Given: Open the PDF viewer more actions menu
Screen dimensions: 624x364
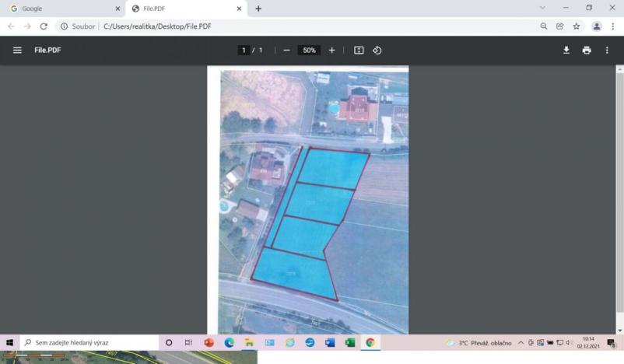Looking at the screenshot, I should (607, 50).
